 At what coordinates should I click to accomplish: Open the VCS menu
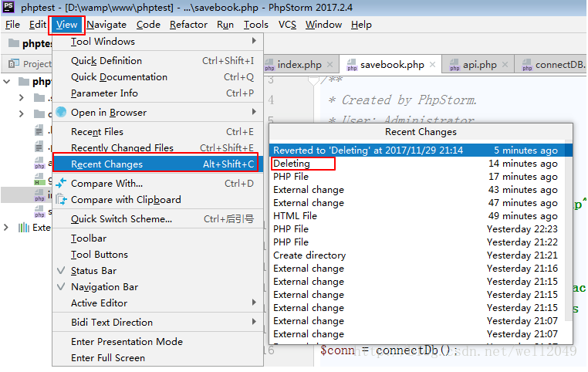[x=287, y=25]
